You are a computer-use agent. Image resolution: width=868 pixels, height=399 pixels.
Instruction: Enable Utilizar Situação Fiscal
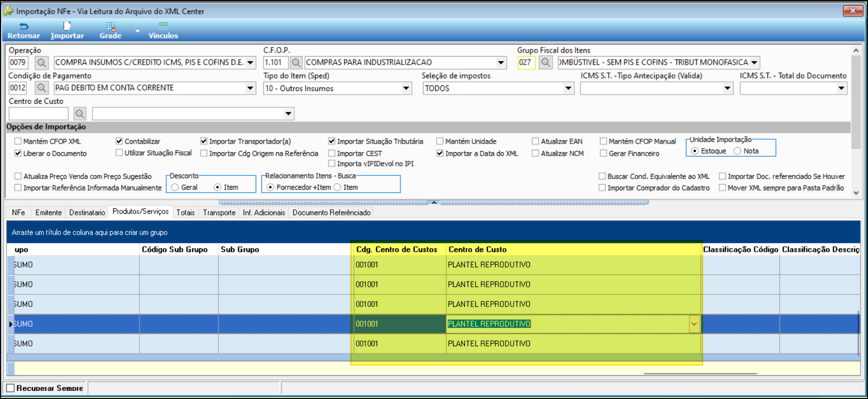click(x=119, y=153)
